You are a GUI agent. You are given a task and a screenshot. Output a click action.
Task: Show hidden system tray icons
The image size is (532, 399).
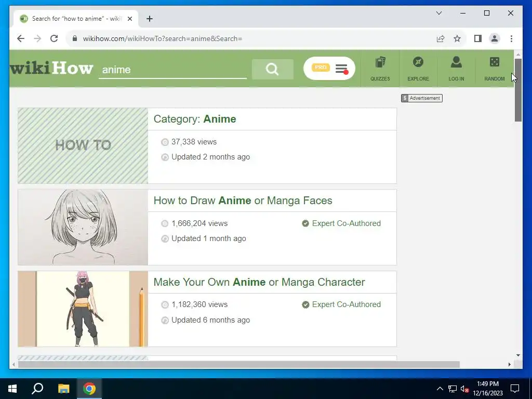440,389
